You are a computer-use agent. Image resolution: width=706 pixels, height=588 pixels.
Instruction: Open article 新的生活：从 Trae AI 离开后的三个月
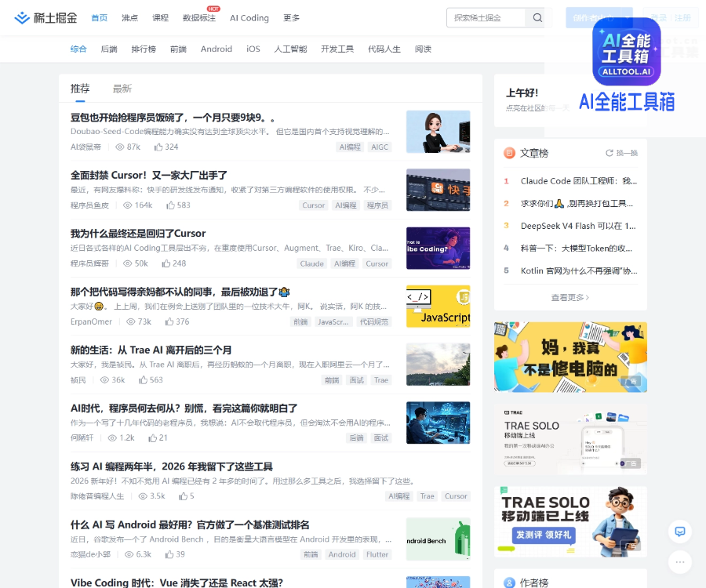151,350
